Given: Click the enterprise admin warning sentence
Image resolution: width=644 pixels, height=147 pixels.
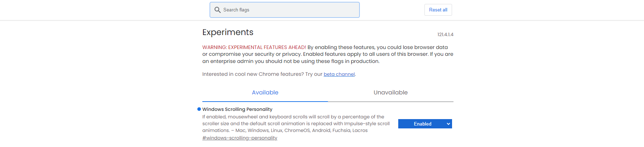Looking at the screenshot, I should (x=291, y=61).
